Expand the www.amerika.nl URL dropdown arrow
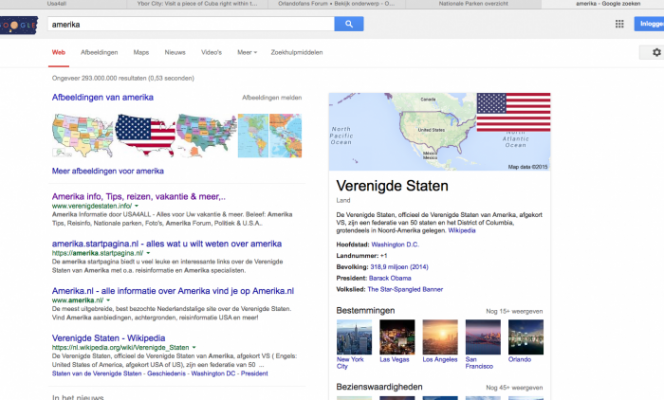The height and width of the screenshot is (400, 664). [x=108, y=300]
